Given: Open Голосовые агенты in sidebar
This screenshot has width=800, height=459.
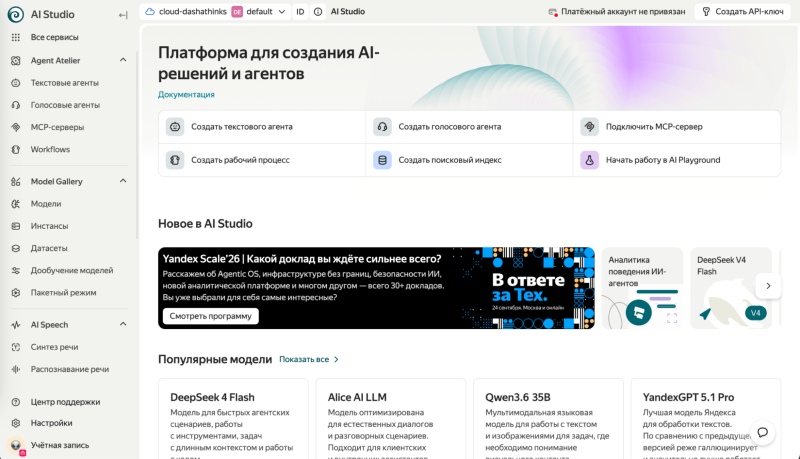Looking at the screenshot, I should [x=65, y=105].
